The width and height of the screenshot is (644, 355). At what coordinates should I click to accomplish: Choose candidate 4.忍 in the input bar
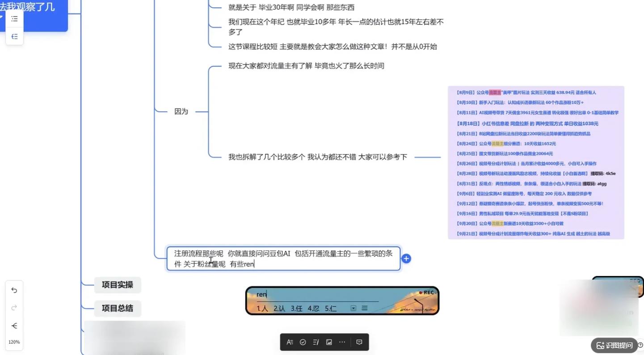313,308
